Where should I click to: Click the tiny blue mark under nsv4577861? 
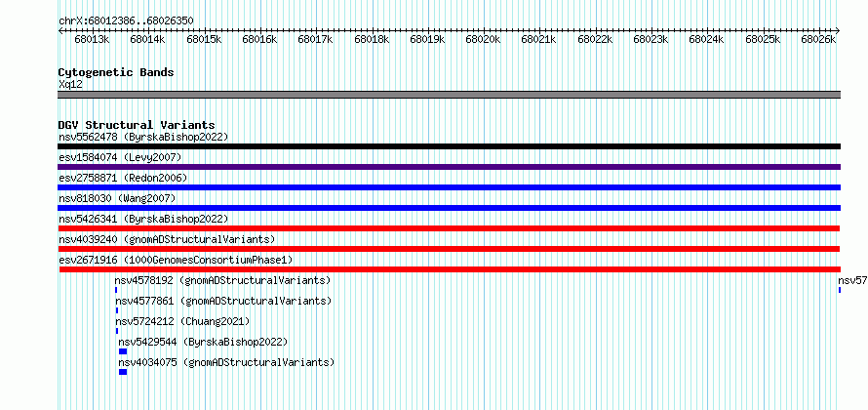117,310
